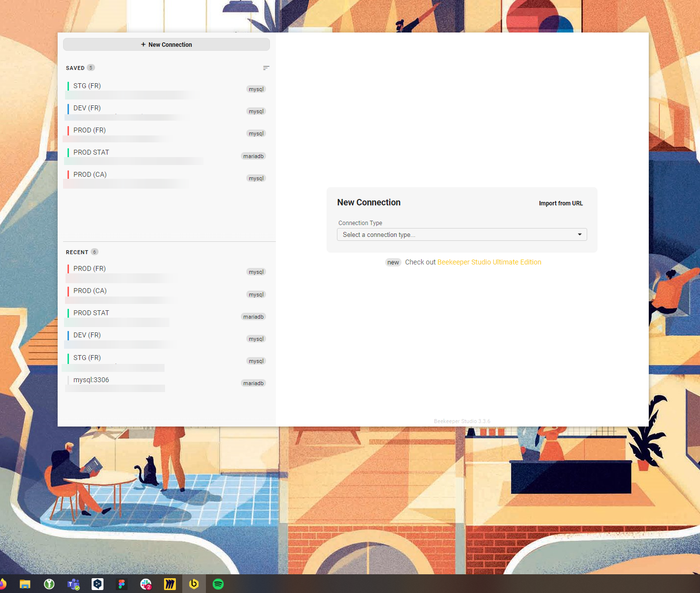Open saved connection STG (FR)
This screenshot has width=700, height=593.
[167, 89]
